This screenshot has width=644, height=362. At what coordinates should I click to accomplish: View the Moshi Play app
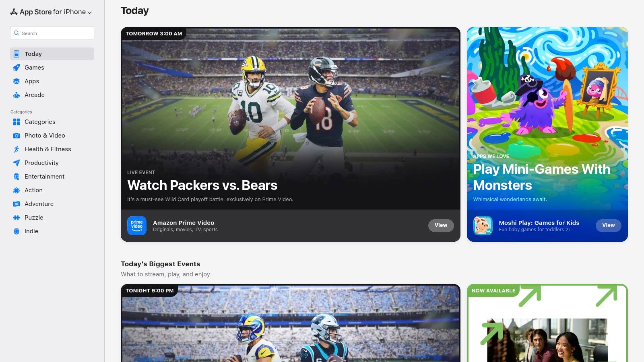[608, 225]
